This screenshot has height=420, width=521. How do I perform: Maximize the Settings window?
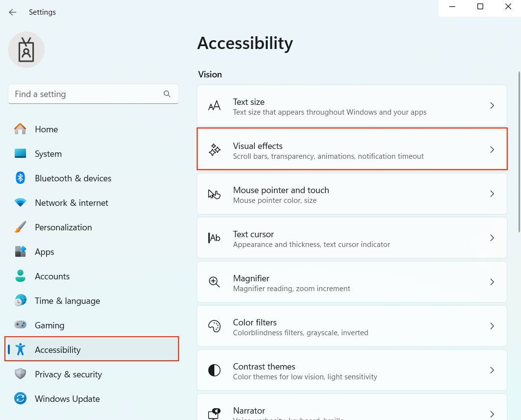[480, 7]
